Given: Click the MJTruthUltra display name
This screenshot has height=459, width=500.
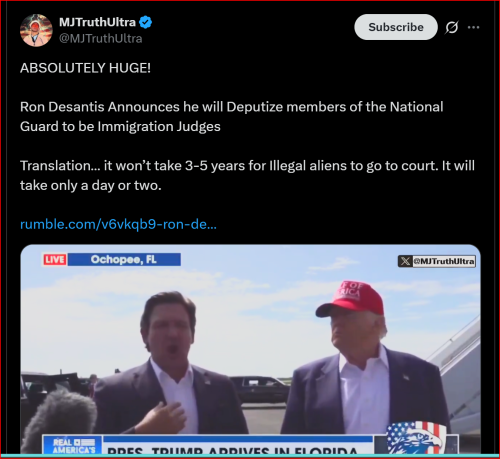Looking at the screenshot, I should coord(97,22).
